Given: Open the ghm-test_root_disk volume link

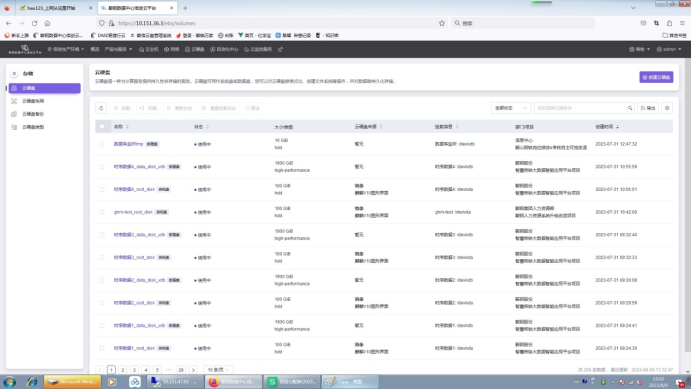Looking at the screenshot, I should pos(133,212).
